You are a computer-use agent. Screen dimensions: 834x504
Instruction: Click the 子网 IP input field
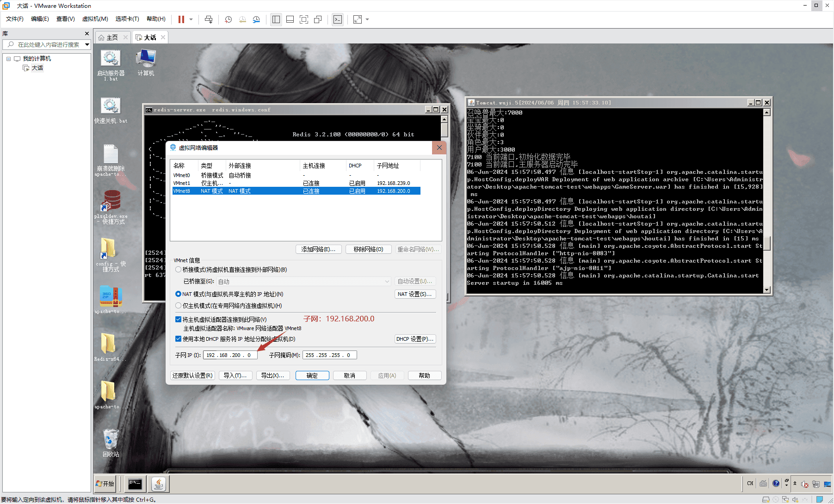[x=230, y=355]
